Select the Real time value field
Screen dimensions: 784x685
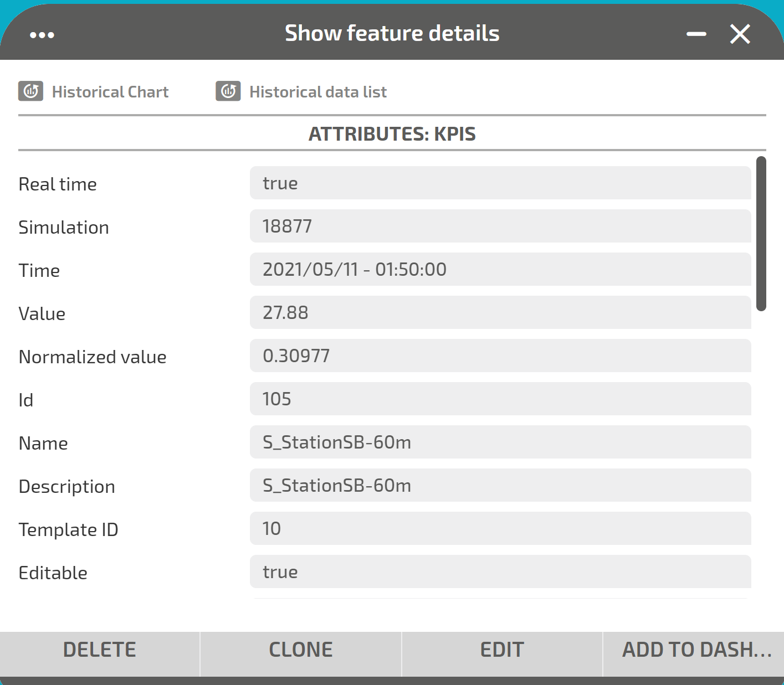pyautogui.click(x=500, y=183)
